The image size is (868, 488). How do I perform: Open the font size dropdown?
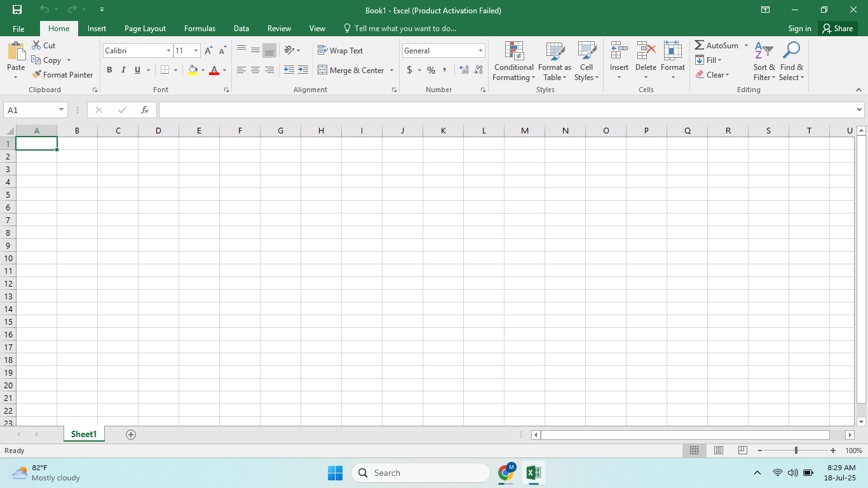click(196, 51)
